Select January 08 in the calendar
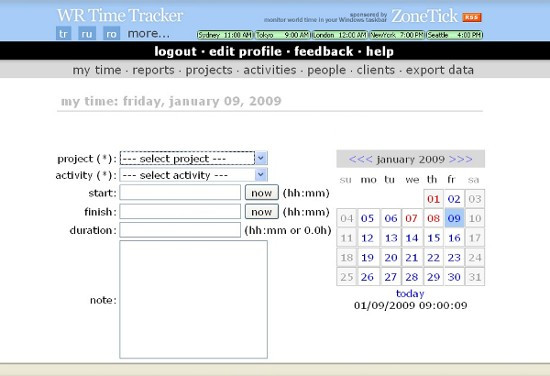This screenshot has height=376, width=550. pyautogui.click(x=434, y=219)
